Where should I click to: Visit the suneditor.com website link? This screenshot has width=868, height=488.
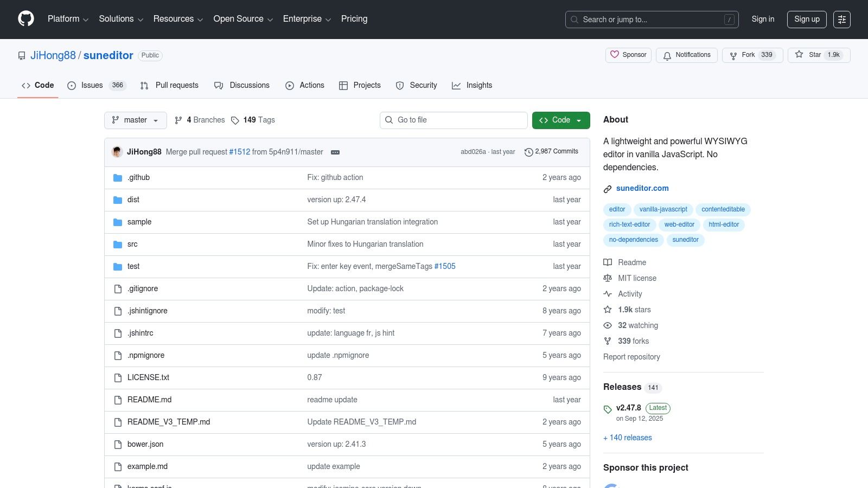[x=642, y=188]
